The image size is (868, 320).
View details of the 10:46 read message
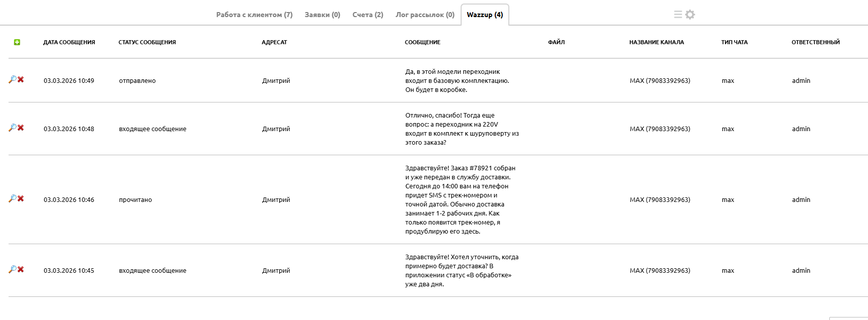(x=13, y=198)
